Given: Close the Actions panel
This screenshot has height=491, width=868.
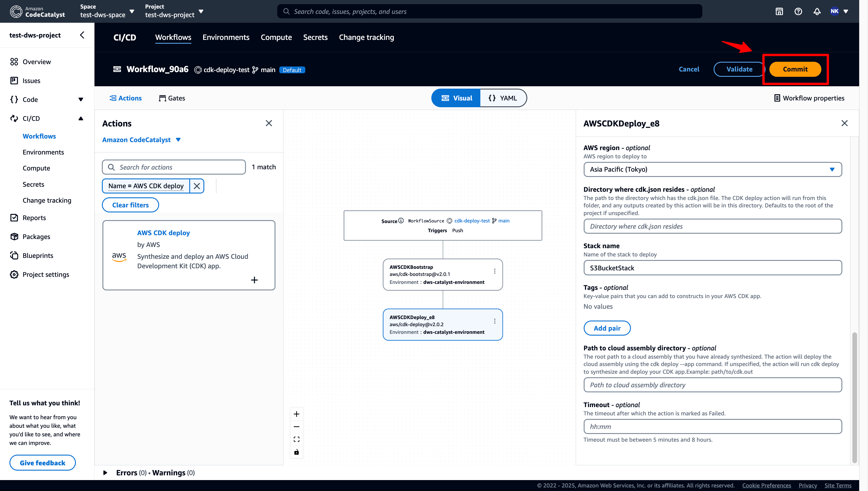Looking at the screenshot, I should coord(269,123).
